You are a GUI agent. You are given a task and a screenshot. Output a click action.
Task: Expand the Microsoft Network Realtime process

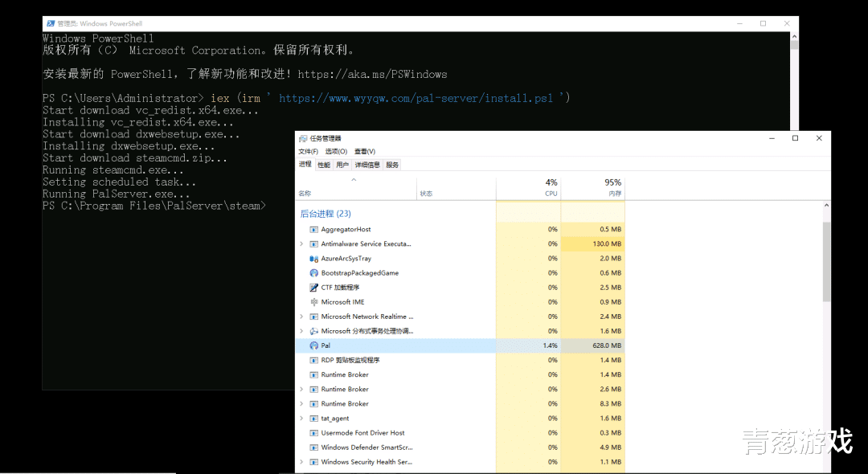point(301,317)
